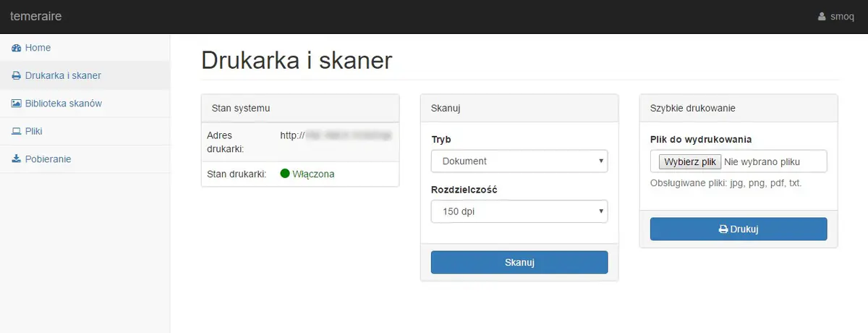Open the Tryb dropdown showing Dokument
The image size is (868, 333).
[x=519, y=161]
